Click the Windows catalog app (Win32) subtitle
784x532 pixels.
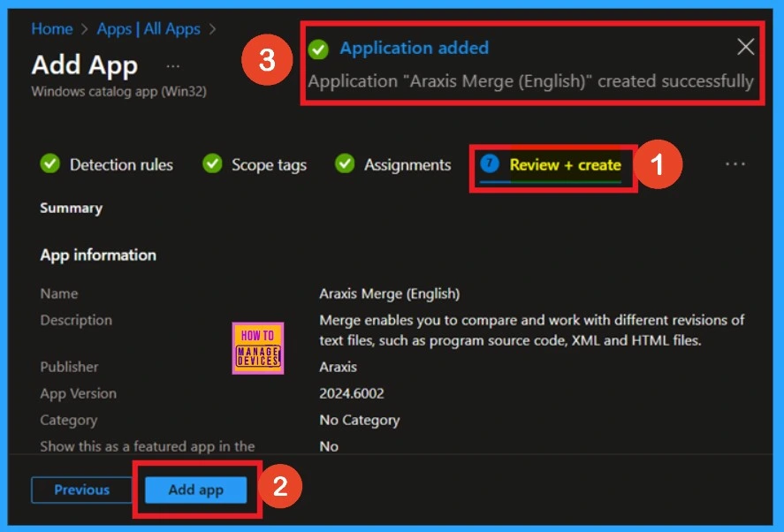(x=119, y=92)
